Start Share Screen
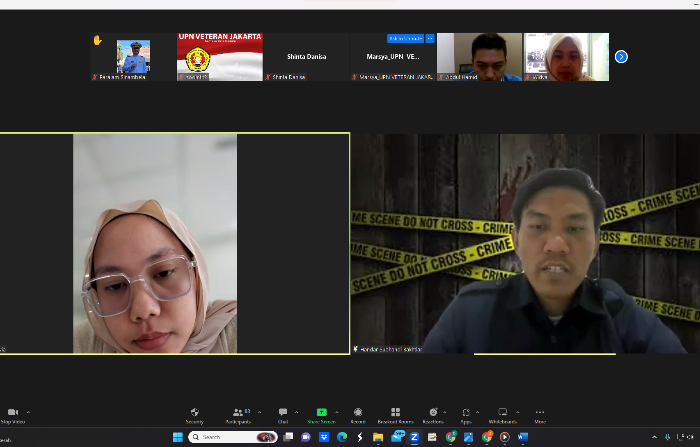The height and width of the screenshot is (447, 700). pos(321,416)
